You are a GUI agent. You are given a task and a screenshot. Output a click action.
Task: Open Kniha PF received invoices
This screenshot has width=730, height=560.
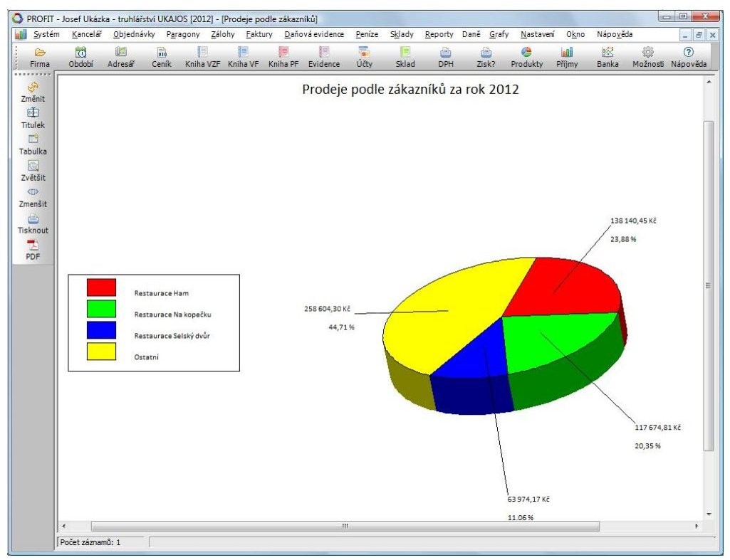click(x=283, y=57)
